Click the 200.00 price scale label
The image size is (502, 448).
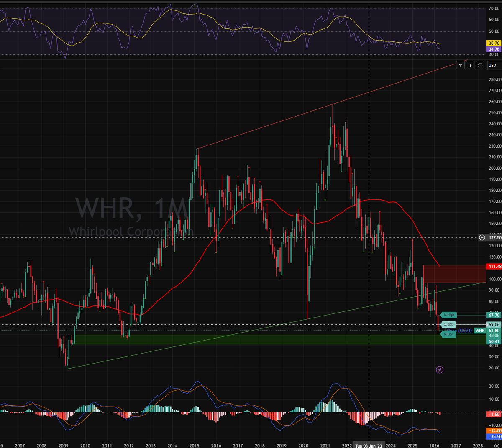coord(494,168)
